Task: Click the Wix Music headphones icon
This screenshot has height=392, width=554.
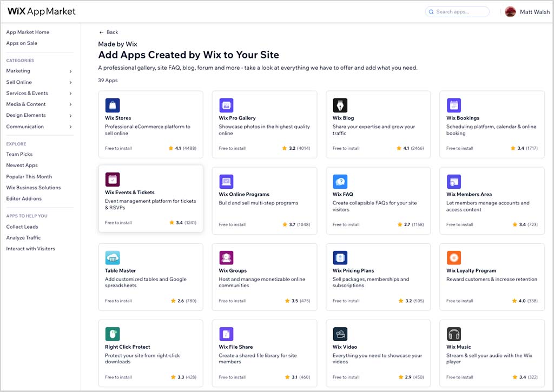Action: pos(454,334)
